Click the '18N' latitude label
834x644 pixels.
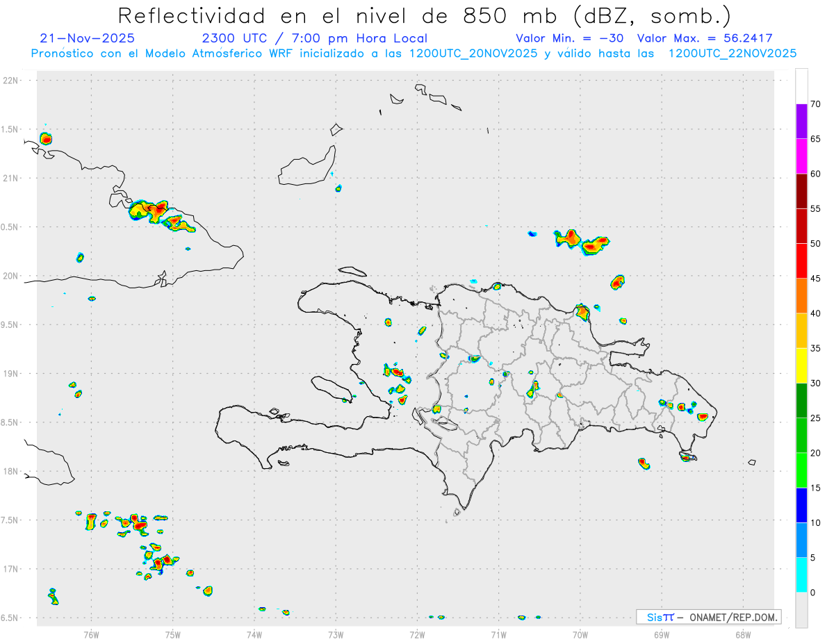click(x=12, y=471)
